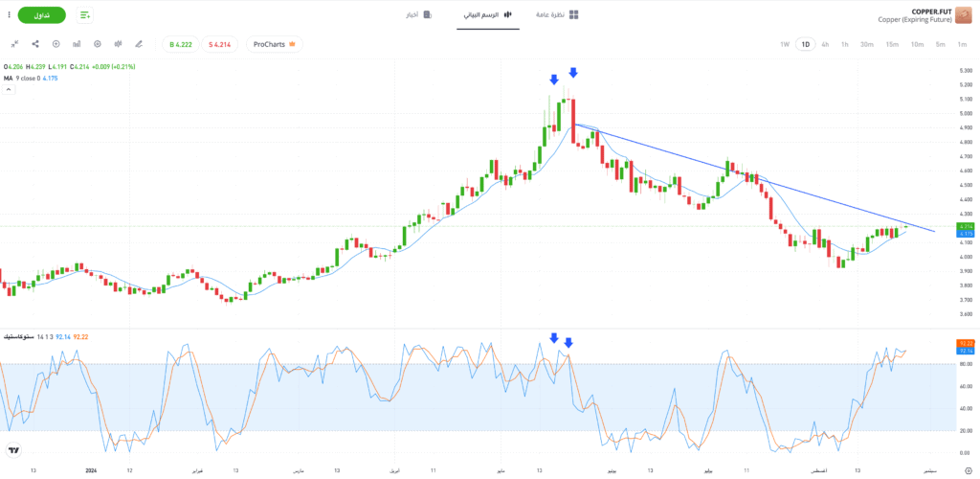Open the three-dot more options menu
The image size is (980, 479).
pos(9,14)
